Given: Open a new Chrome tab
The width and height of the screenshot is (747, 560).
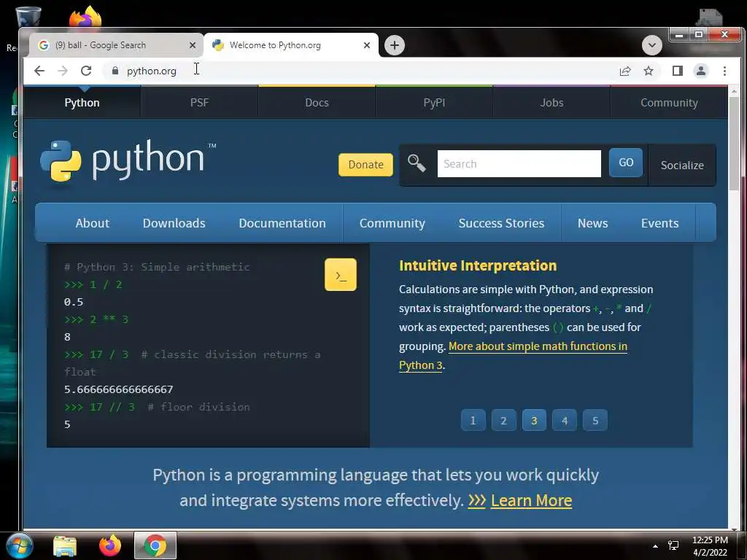Looking at the screenshot, I should point(395,45).
